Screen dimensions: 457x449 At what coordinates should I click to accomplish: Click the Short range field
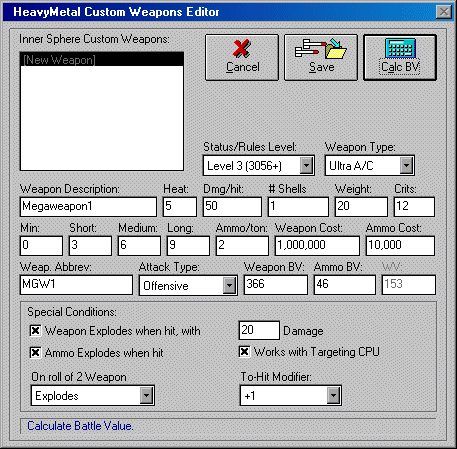[x=90, y=246]
